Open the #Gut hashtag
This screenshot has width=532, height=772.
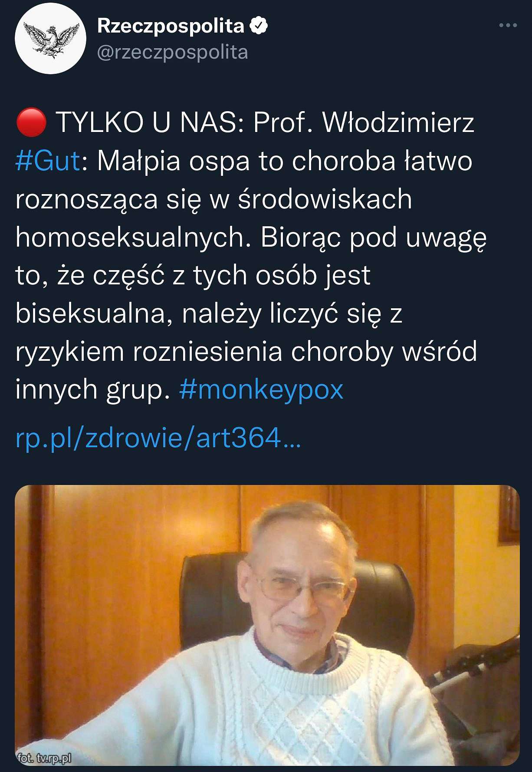pyautogui.click(x=48, y=161)
